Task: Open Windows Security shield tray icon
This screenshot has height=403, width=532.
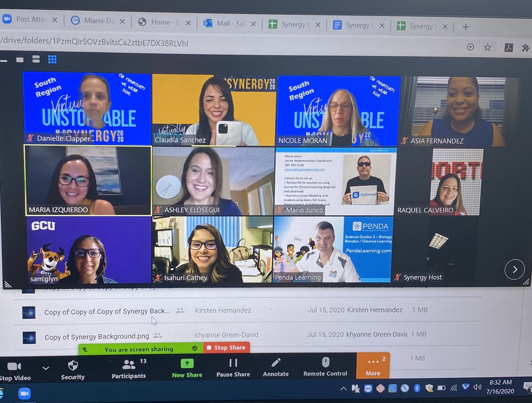Action: tap(429, 388)
